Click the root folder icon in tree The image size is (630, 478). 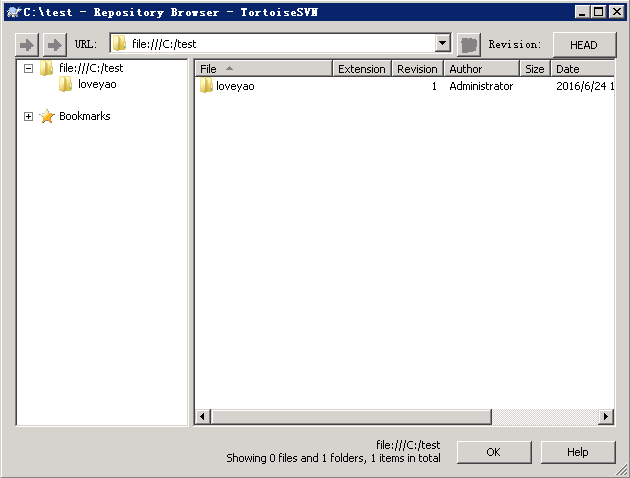tap(47, 68)
